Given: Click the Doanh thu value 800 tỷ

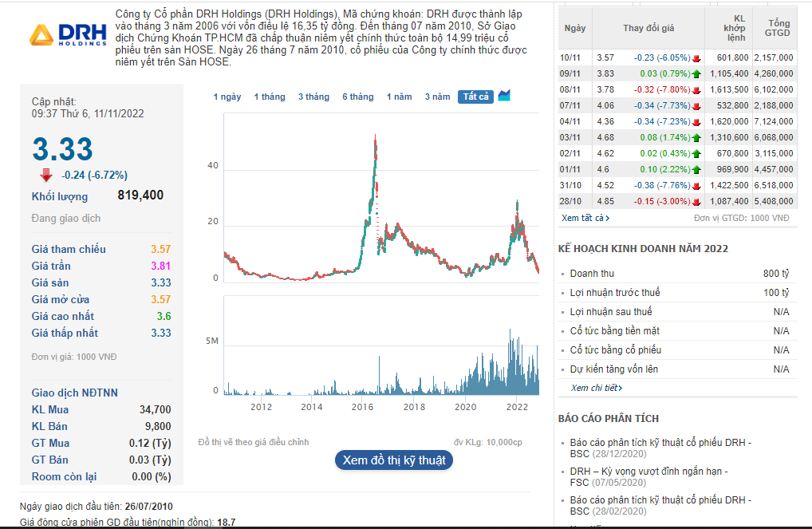Looking at the screenshot, I should click(776, 274).
